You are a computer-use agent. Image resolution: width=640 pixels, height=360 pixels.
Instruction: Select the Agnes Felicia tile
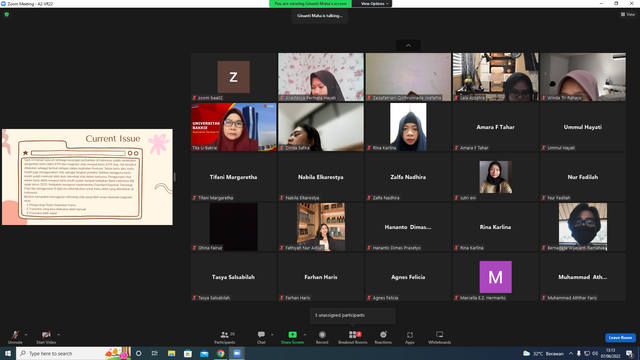(x=408, y=277)
